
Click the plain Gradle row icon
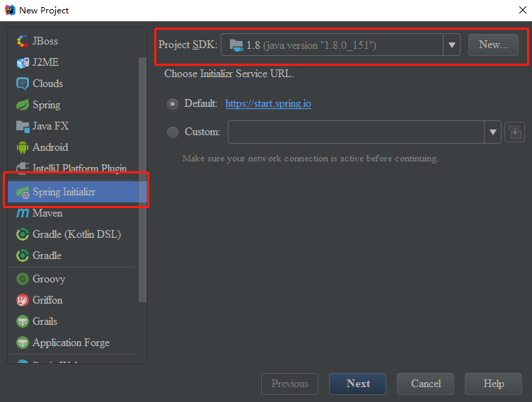23,255
